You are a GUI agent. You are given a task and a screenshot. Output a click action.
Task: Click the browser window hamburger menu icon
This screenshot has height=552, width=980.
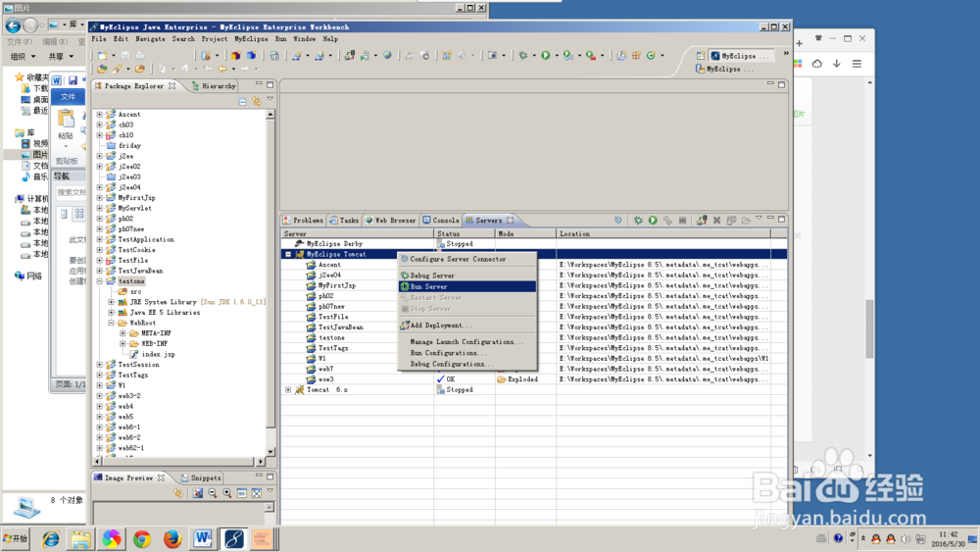tap(857, 64)
